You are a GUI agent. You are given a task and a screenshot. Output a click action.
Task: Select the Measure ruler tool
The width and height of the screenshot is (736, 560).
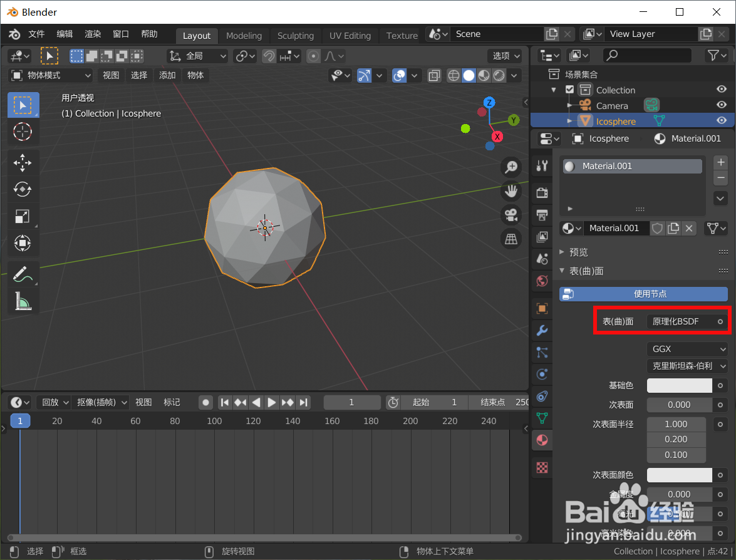23,301
